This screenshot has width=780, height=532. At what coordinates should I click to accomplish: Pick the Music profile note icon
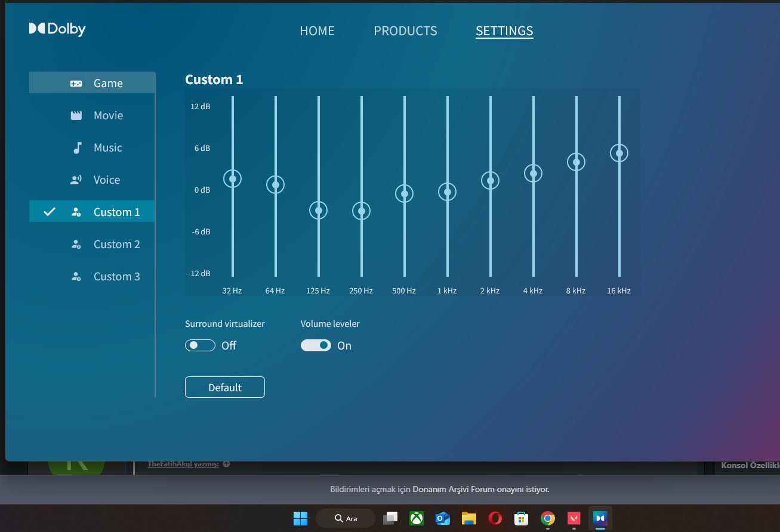pyautogui.click(x=77, y=148)
